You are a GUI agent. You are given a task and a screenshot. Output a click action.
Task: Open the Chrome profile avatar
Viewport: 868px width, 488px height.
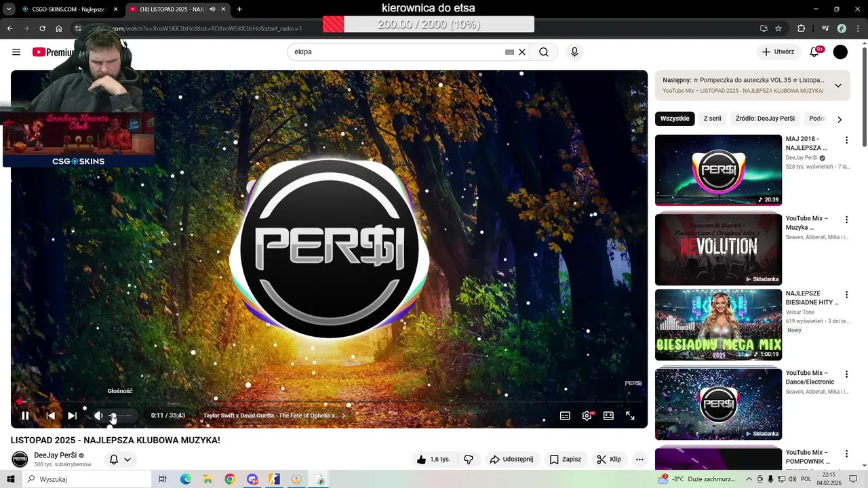[842, 28]
